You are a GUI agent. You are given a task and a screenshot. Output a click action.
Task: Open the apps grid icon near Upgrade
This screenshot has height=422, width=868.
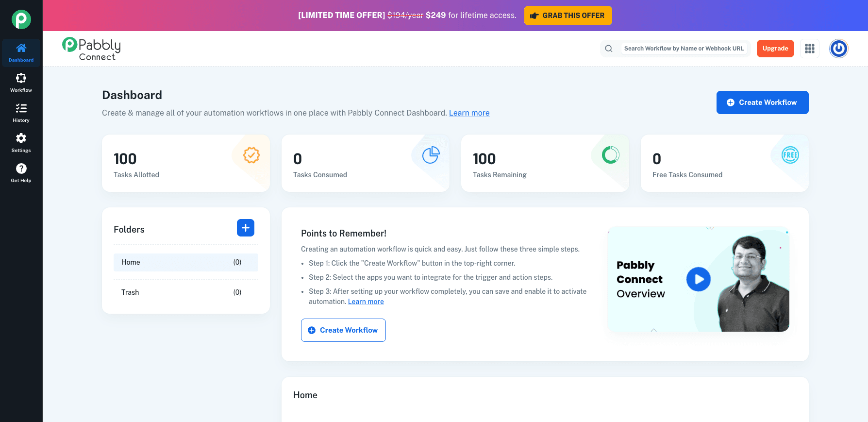(809, 49)
